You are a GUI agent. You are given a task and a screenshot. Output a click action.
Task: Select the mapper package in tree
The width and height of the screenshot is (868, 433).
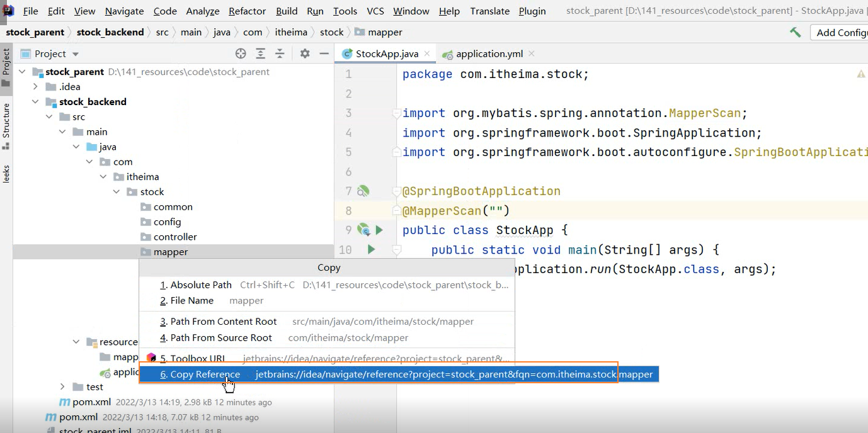164,252
